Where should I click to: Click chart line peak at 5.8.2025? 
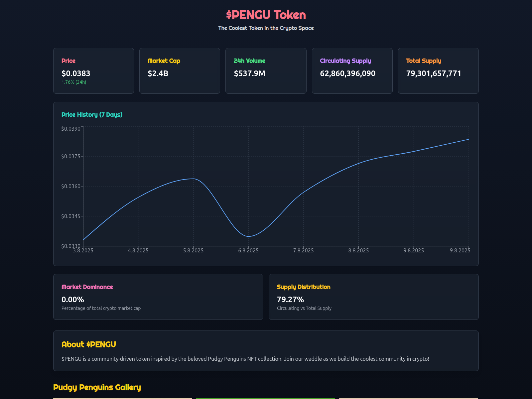pyautogui.click(x=193, y=179)
